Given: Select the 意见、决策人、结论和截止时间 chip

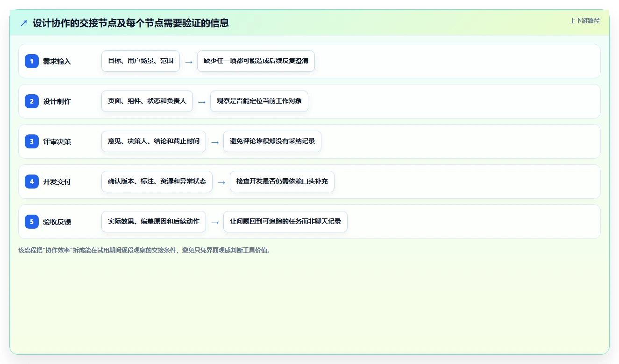Looking at the screenshot, I should 154,141.
